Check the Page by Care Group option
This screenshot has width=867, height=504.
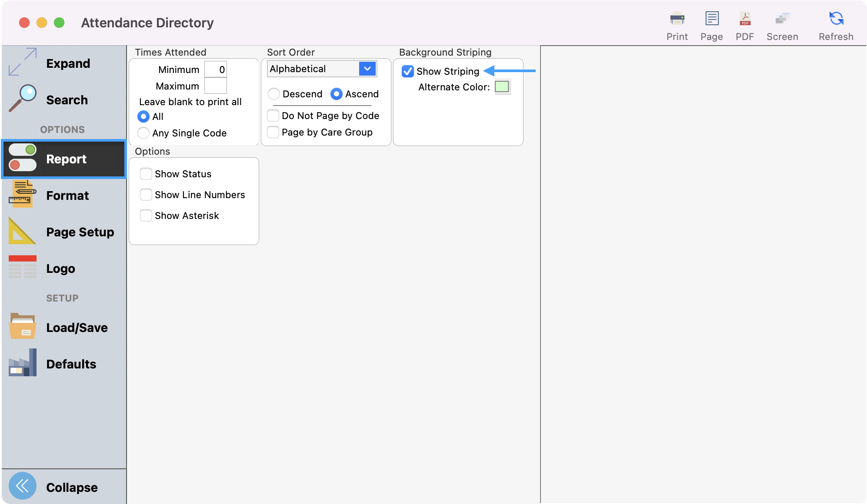273,132
